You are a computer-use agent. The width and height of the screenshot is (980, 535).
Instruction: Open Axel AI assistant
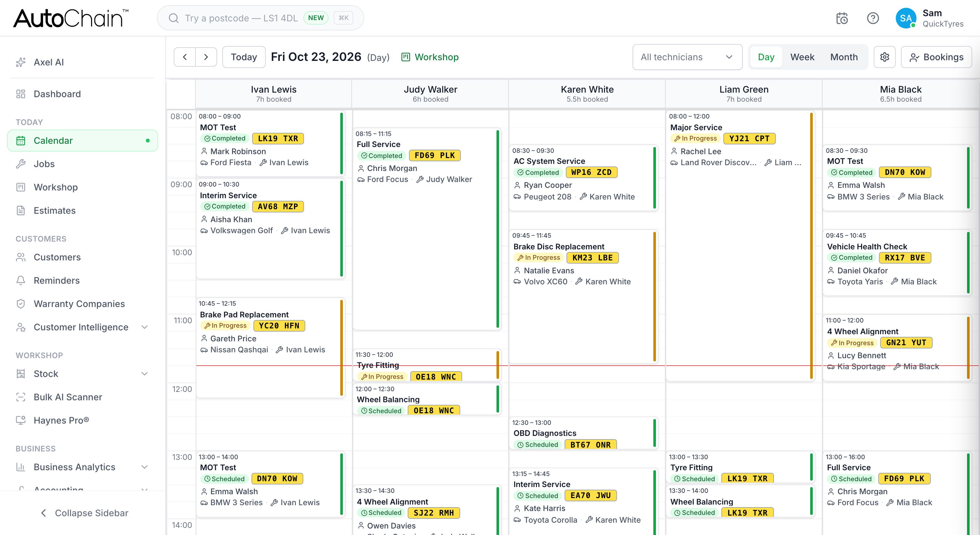coord(83,62)
